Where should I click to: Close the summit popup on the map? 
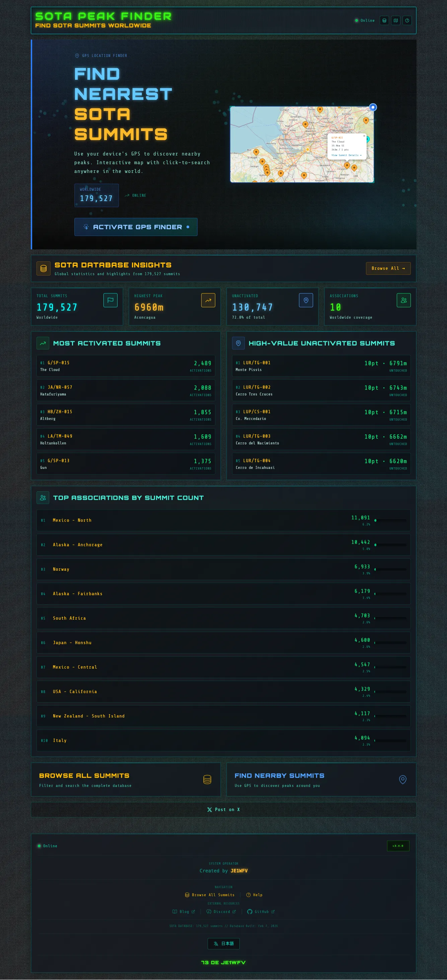[x=364, y=136]
